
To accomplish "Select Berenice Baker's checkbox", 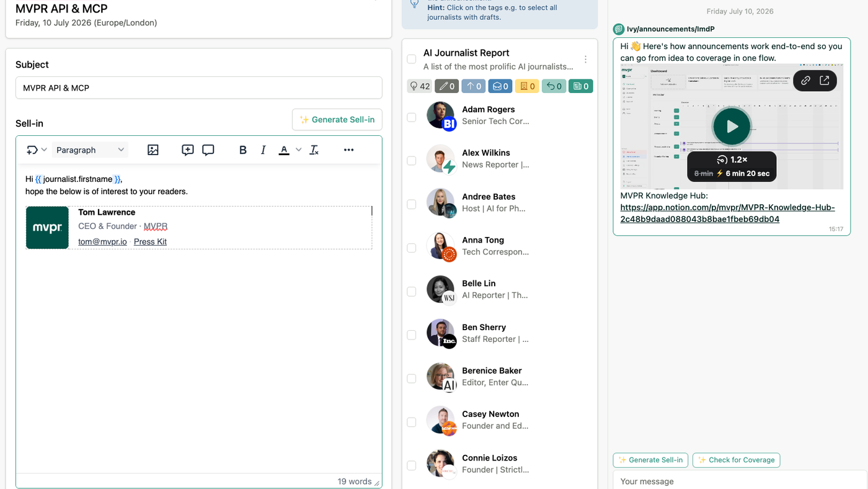I will click(x=412, y=379).
